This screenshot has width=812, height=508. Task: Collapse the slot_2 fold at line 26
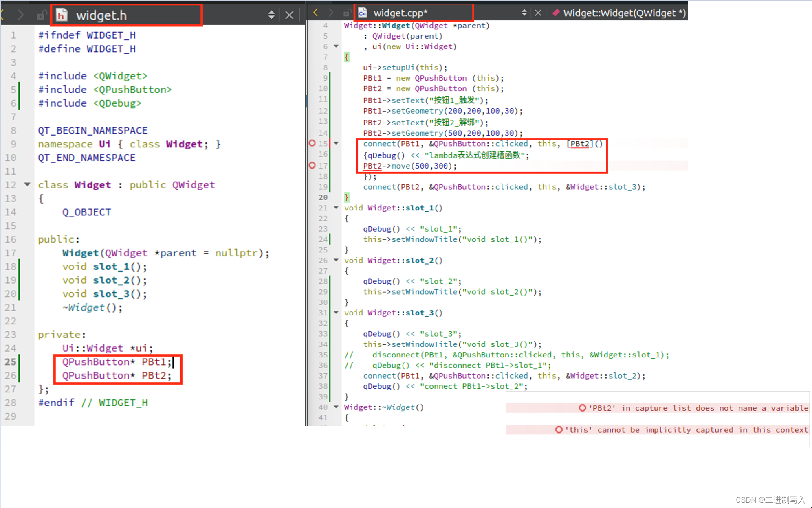pos(336,260)
